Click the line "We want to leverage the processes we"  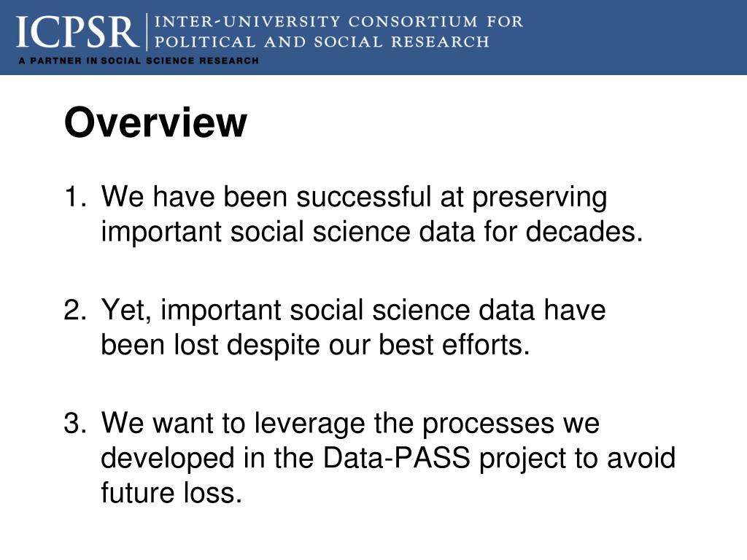tap(350, 424)
